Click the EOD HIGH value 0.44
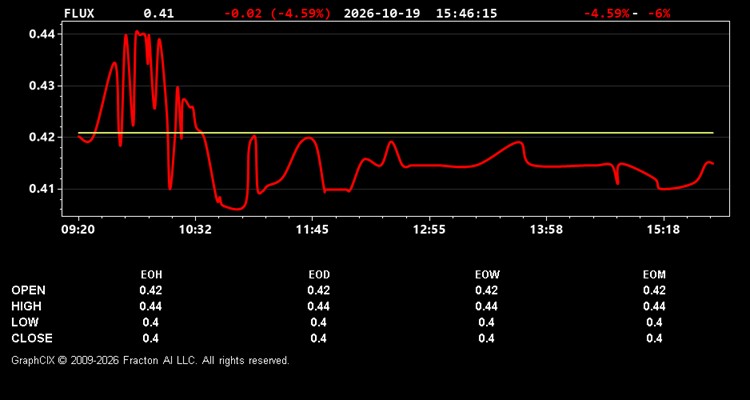The width and height of the screenshot is (750, 400). [319, 306]
